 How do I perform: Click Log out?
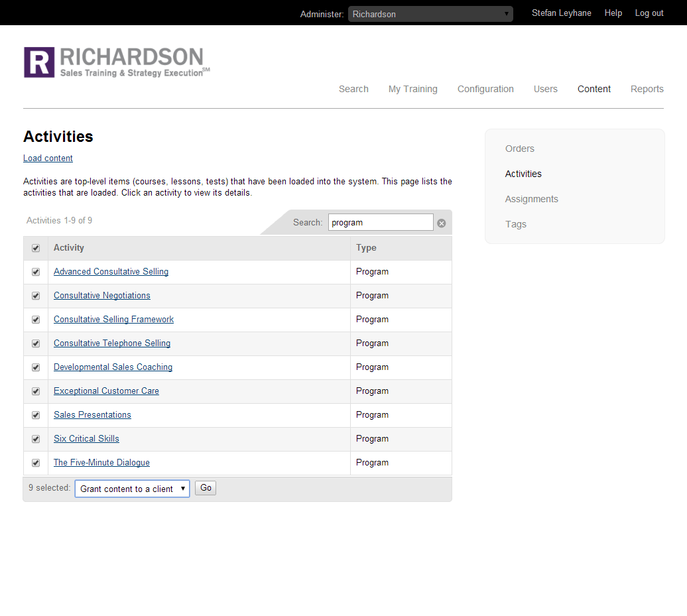point(649,13)
